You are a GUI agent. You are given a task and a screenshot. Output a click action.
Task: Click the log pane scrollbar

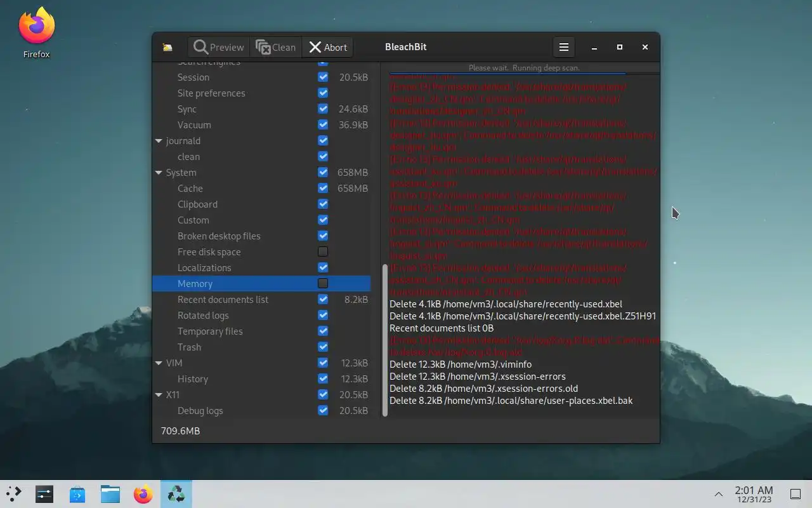point(385,340)
